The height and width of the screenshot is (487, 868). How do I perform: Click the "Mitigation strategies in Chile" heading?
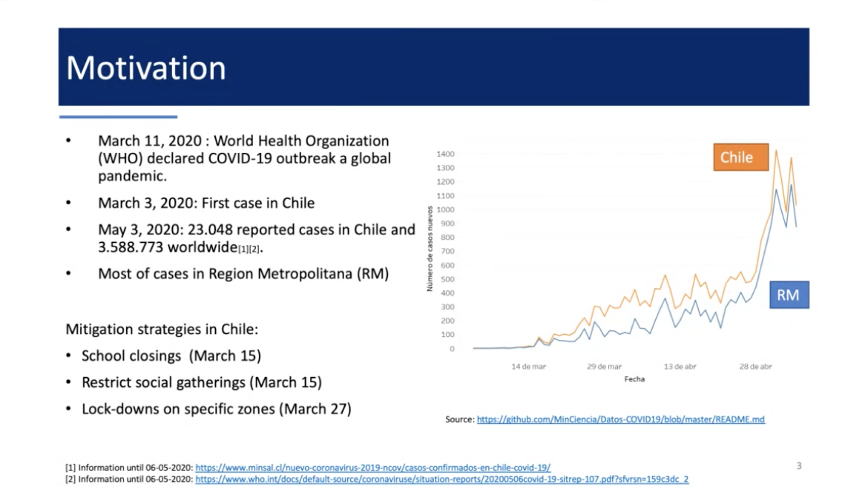coord(162,328)
